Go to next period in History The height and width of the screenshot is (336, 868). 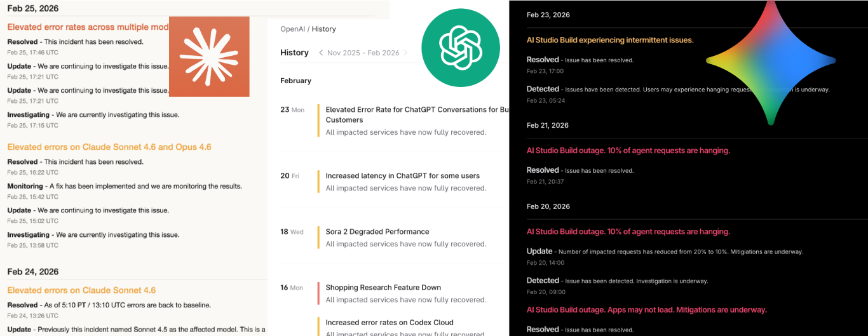click(406, 53)
